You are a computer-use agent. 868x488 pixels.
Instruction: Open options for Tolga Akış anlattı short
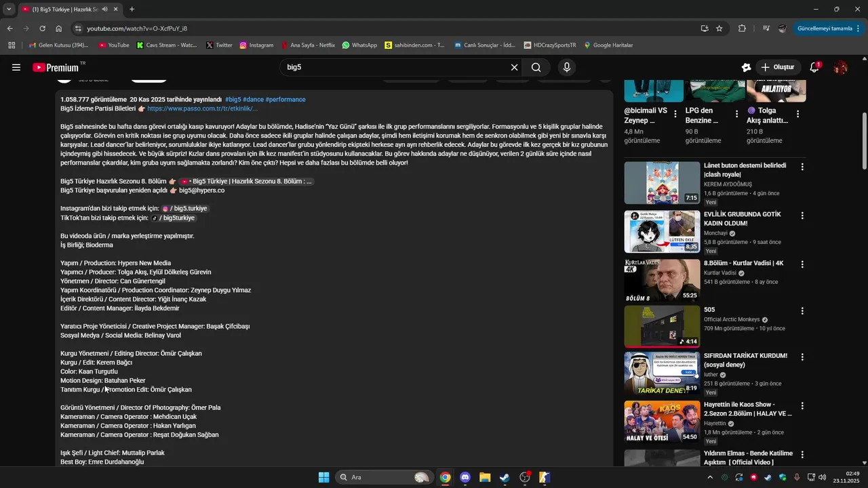pyautogui.click(x=798, y=114)
